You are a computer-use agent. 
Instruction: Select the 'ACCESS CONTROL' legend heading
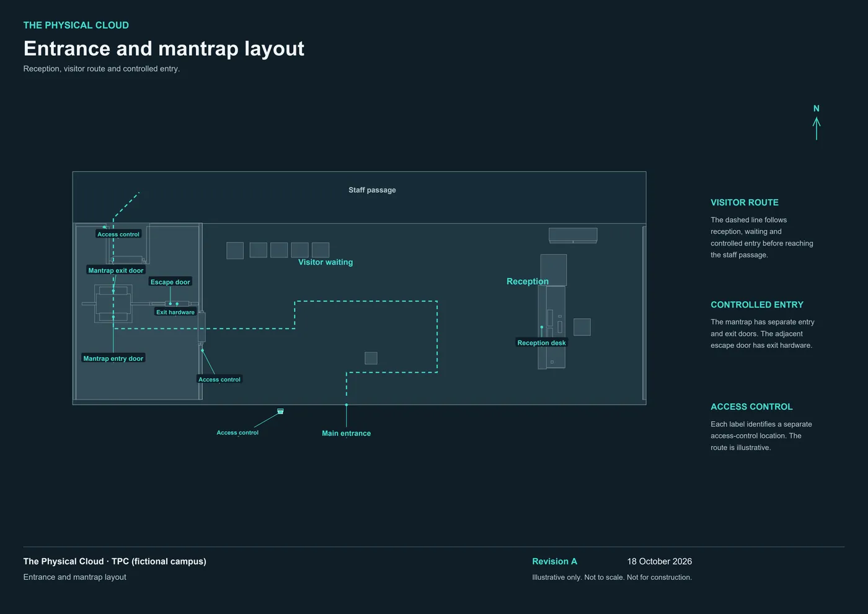click(x=751, y=407)
